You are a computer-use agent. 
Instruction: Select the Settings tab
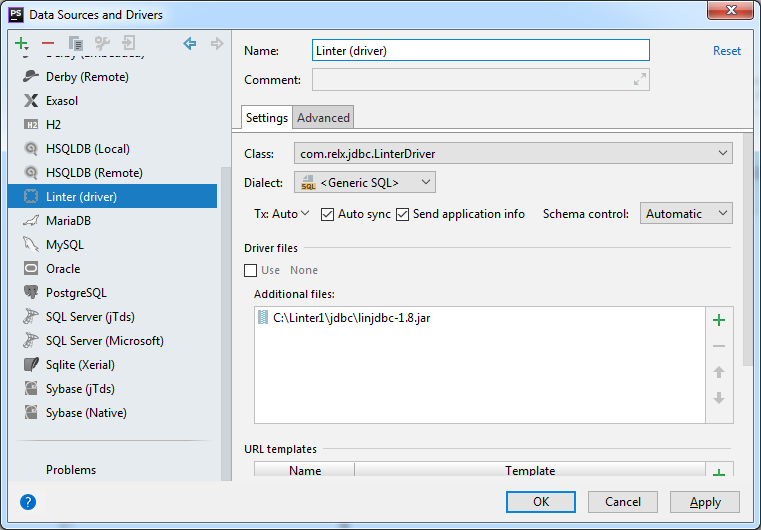tap(267, 118)
